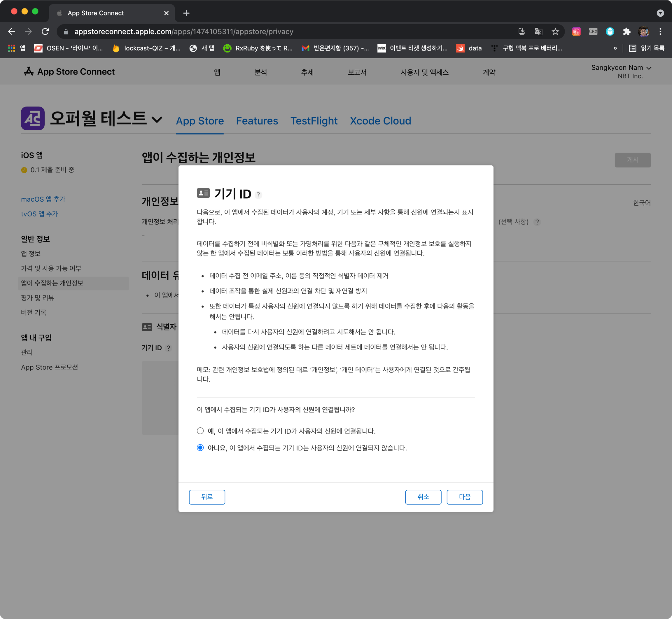The width and height of the screenshot is (672, 619).
Task: Click the macOS 앱 추가 link
Action: 43,199
